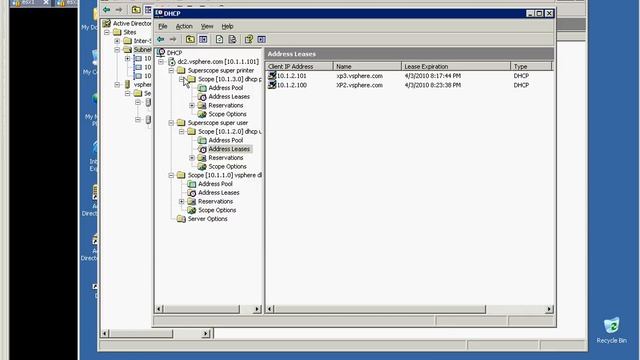Click right scroll arrow in DHCP tree pane
This screenshot has height=360, width=640.
[257, 309]
